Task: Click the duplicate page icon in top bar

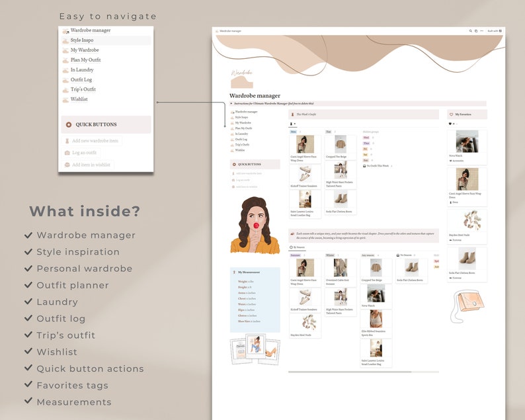Action: coord(476,31)
